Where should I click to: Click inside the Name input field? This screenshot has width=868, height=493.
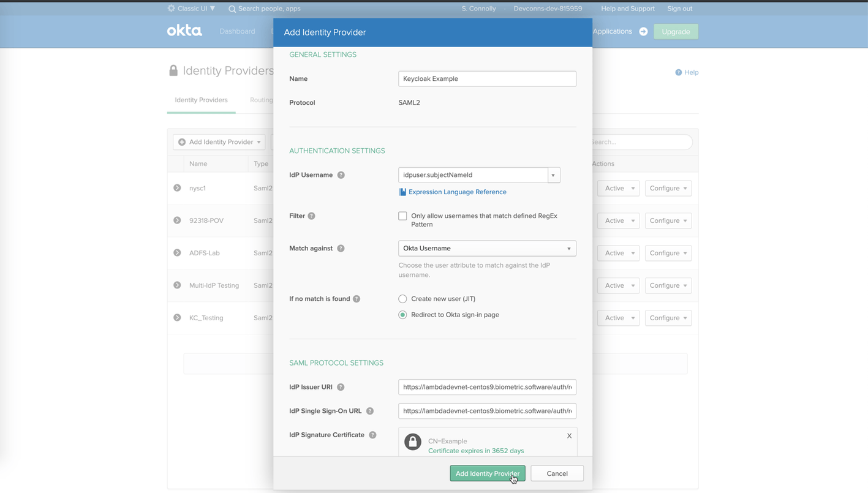point(486,78)
